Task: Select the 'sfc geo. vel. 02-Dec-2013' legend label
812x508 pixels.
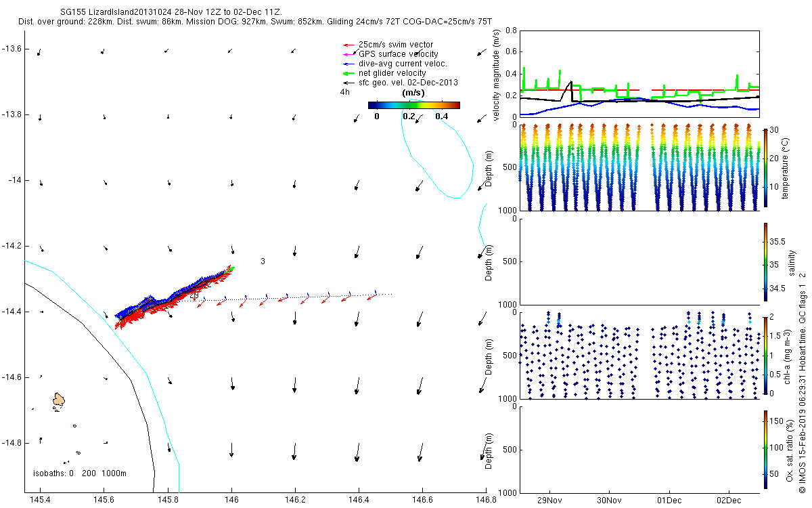Action: click(x=408, y=83)
